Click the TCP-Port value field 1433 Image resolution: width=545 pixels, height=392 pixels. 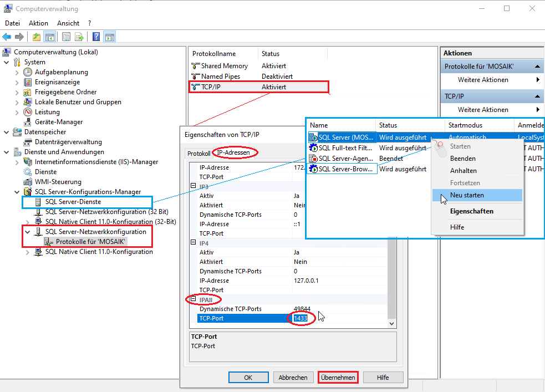click(x=300, y=319)
